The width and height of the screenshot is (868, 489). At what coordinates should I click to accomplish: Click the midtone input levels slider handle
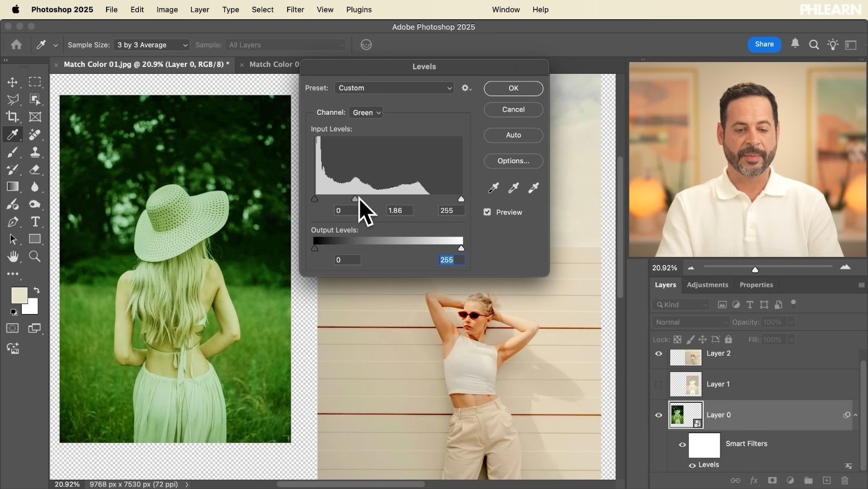tap(355, 199)
